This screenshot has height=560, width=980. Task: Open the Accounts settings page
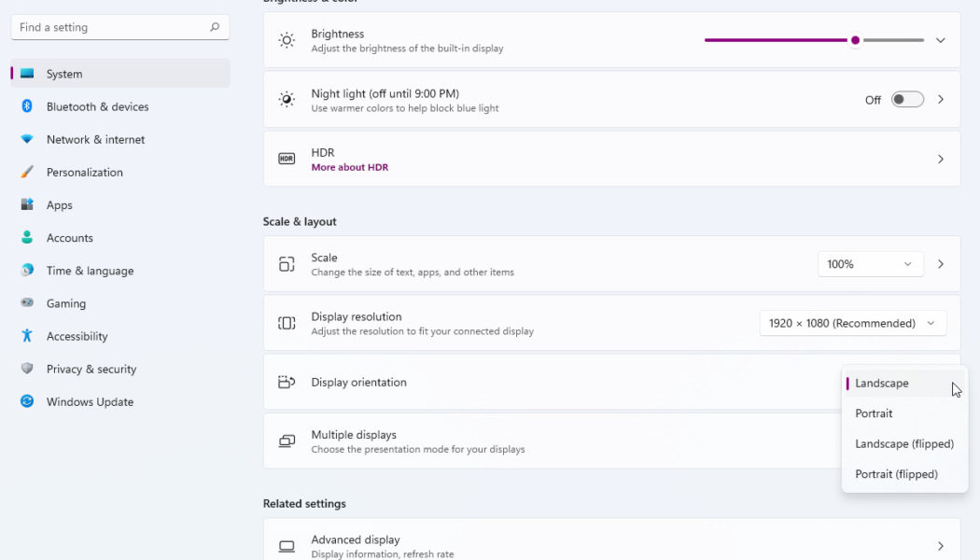(70, 238)
